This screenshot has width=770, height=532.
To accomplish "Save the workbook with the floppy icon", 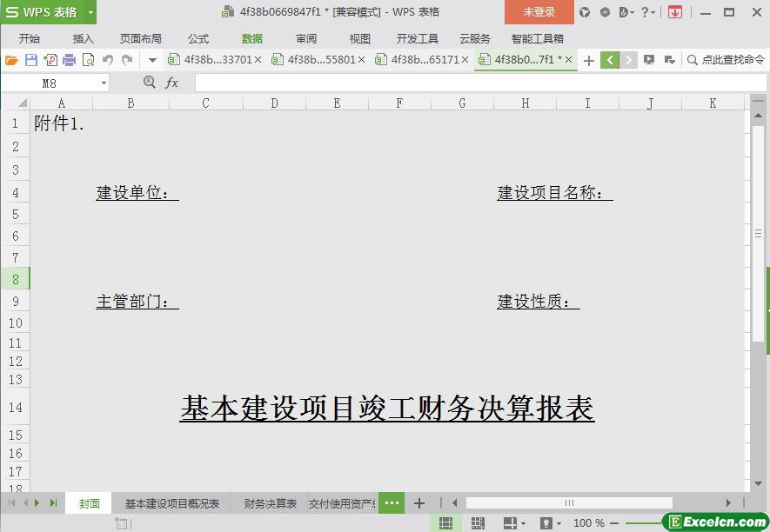I will [x=31, y=60].
